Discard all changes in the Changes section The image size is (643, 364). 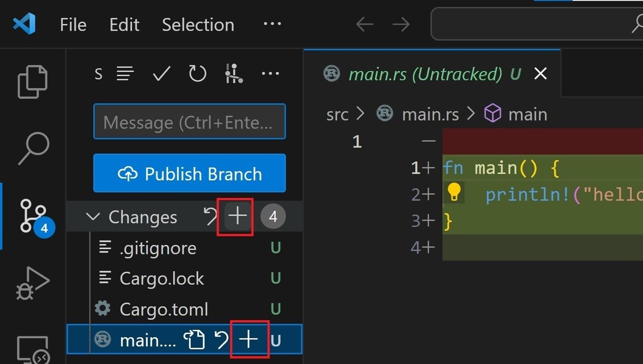(210, 217)
